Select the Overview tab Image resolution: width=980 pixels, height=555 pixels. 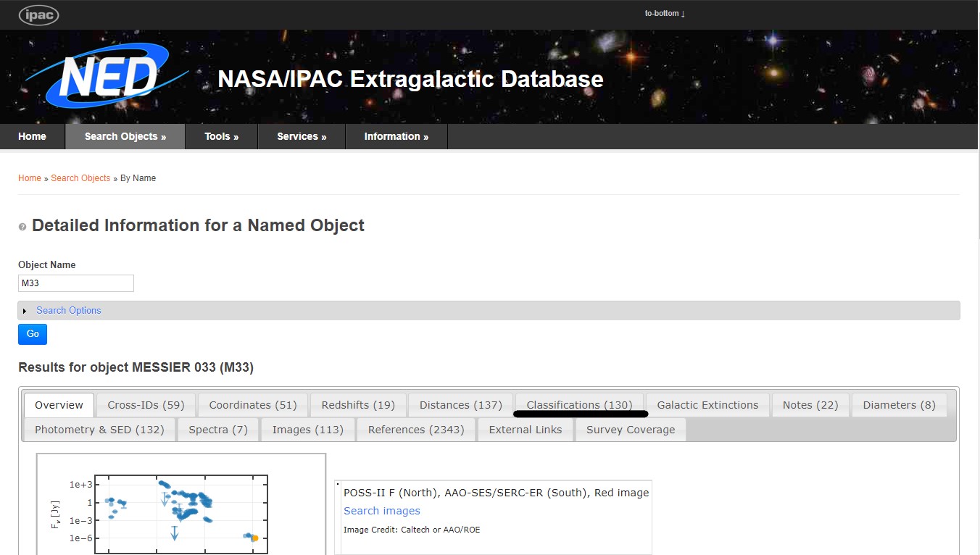tap(59, 405)
